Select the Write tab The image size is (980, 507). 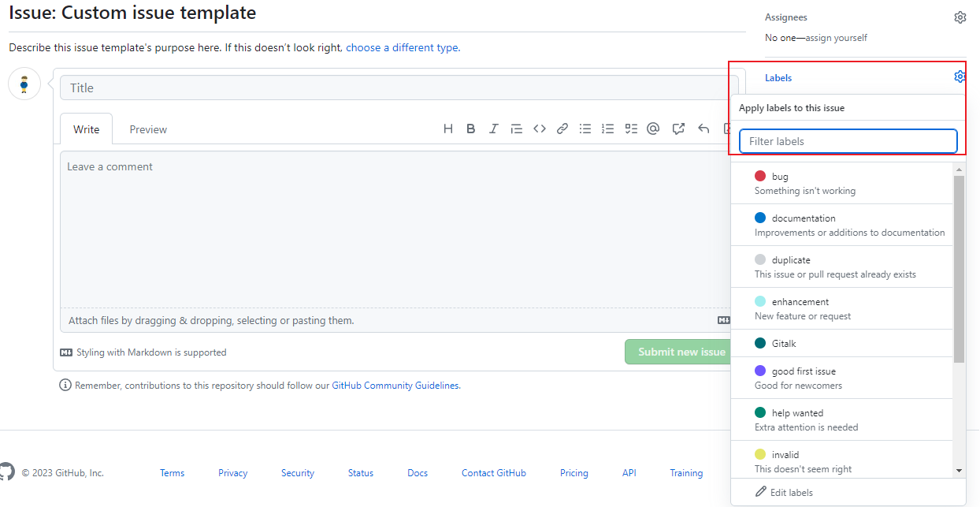(x=87, y=129)
